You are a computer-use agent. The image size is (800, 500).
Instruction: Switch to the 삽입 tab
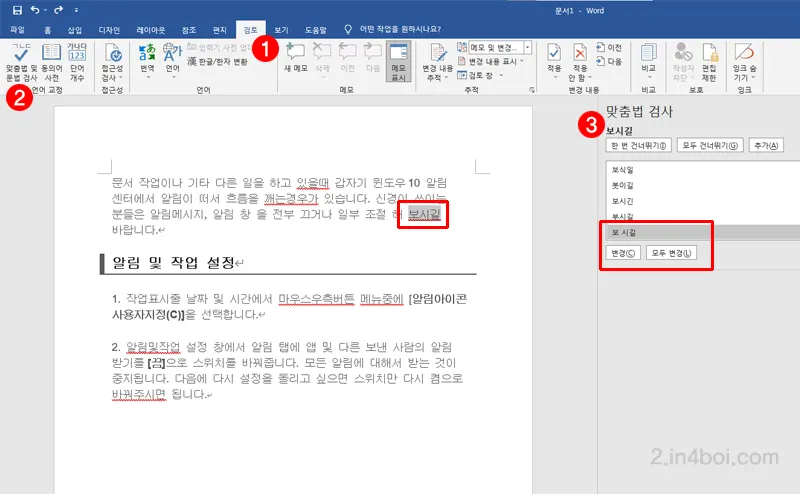coord(74,30)
